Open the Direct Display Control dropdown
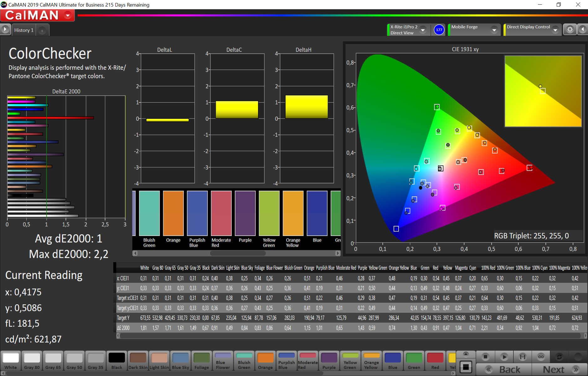The height and width of the screenshot is (376, 588). click(x=555, y=30)
